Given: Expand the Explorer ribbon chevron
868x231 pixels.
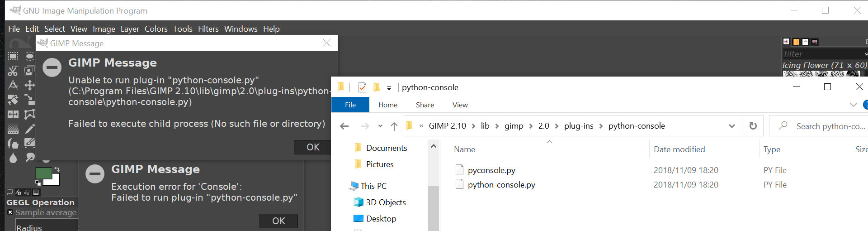Looking at the screenshot, I should 854,105.
